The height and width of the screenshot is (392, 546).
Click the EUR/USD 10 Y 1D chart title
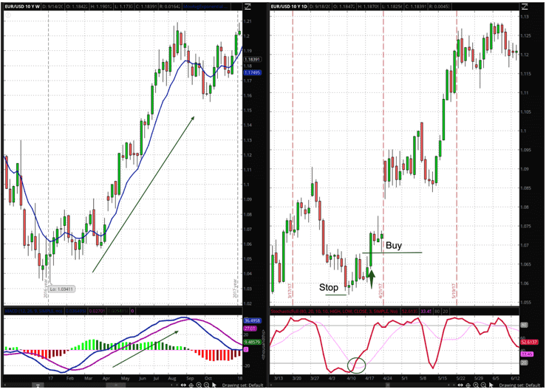pos(290,7)
